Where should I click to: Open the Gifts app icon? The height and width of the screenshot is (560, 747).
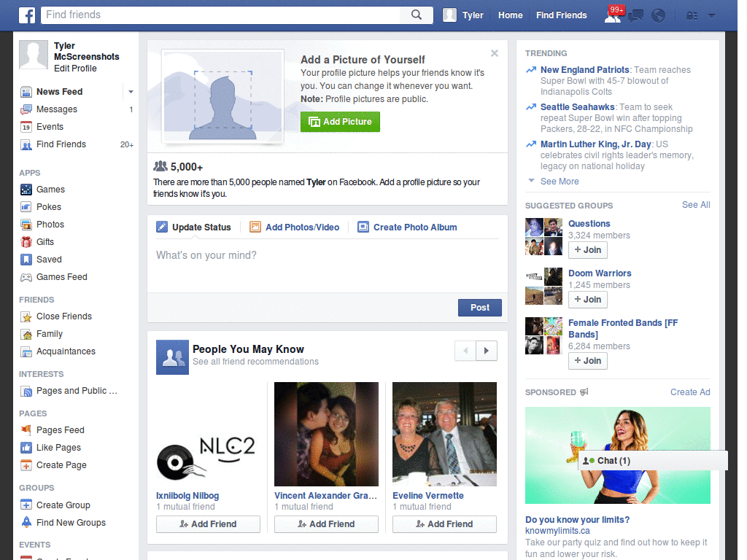tap(26, 242)
